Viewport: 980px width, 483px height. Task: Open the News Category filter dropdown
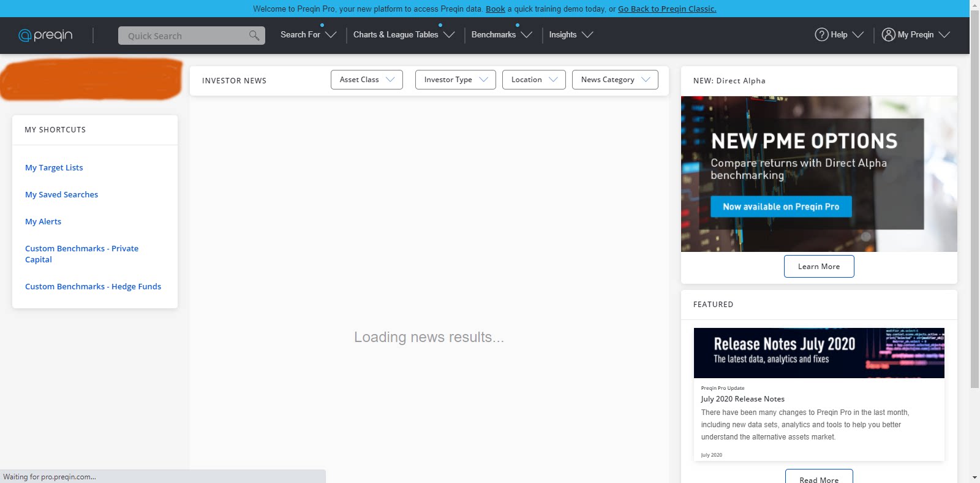pos(615,80)
